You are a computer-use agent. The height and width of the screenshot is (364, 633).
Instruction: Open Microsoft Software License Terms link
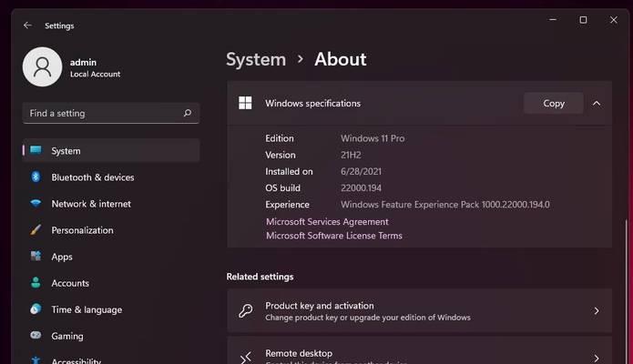334,236
